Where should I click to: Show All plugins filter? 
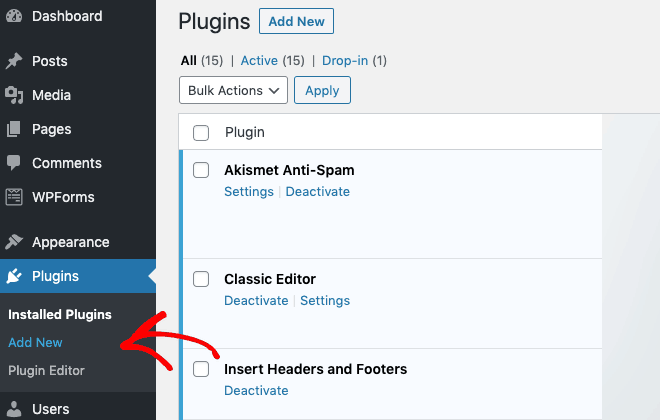coord(189,61)
